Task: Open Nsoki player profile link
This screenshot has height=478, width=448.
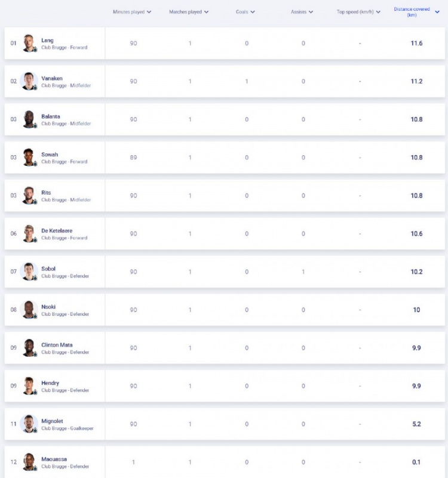Action: click(48, 307)
